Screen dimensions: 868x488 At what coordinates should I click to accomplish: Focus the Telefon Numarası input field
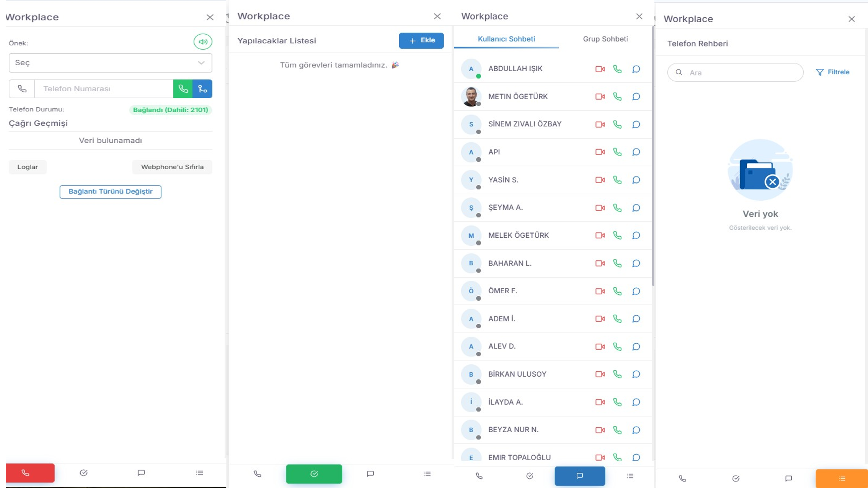click(x=104, y=89)
